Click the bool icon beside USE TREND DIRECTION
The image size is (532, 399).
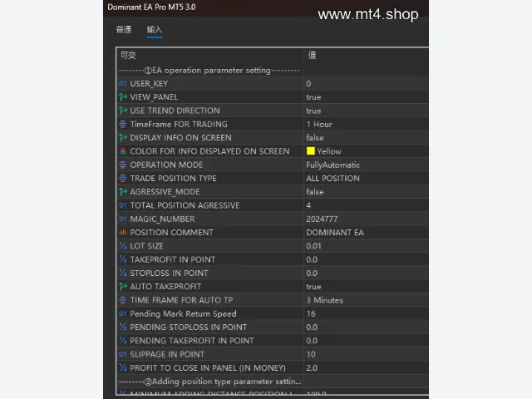(x=122, y=111)
